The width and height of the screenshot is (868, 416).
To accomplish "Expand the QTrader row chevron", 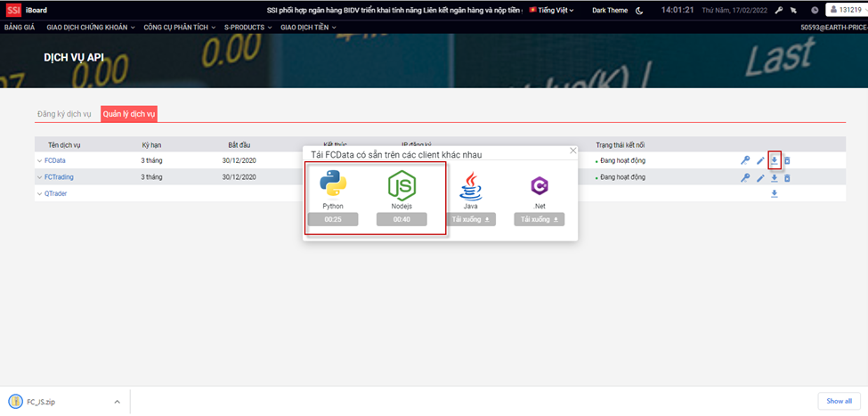I will pos(39,194).
